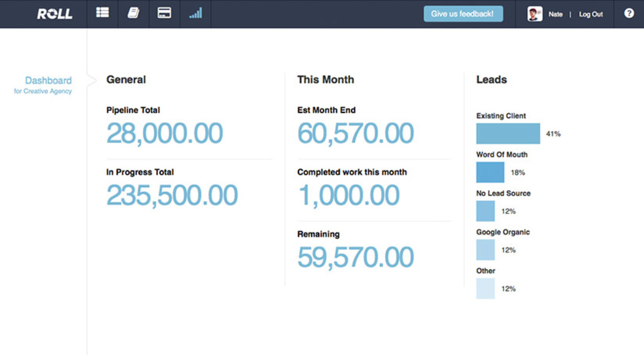Click the 60,570.00 estimate value

[355, 133]
